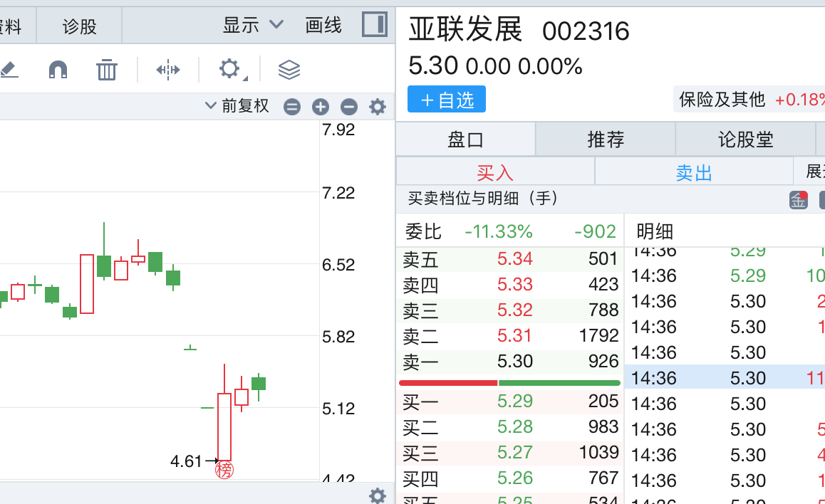
Task: Click the 金 icon with red dot
Action: tap(798, 199)
